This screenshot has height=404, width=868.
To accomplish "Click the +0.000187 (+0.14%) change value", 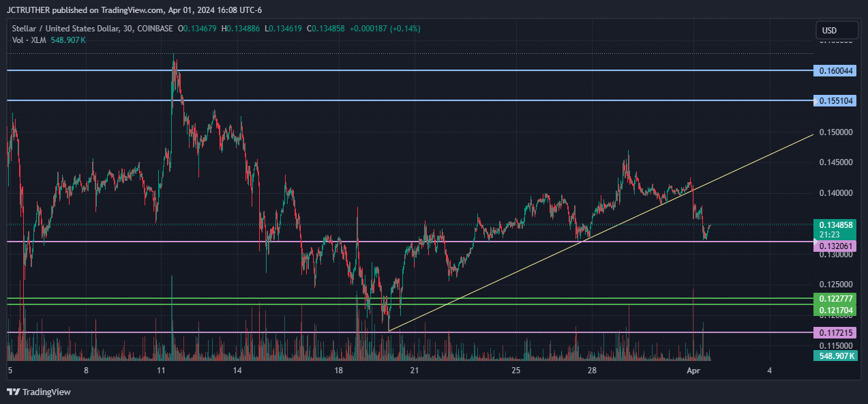I will point(384,29).
